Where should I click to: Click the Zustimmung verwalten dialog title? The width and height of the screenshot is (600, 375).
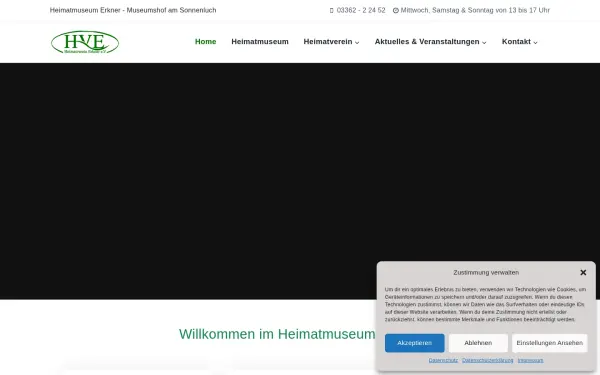click(486, 272)
